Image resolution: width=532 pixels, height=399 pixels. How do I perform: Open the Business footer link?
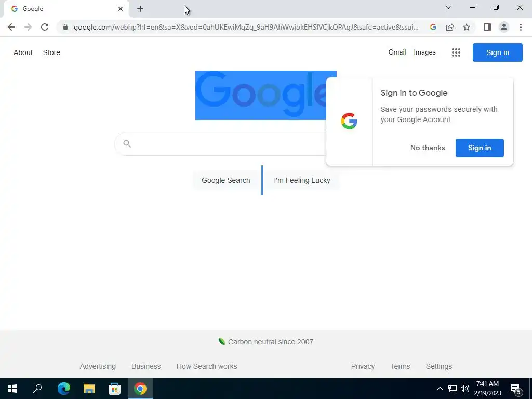tap(146, 366)
